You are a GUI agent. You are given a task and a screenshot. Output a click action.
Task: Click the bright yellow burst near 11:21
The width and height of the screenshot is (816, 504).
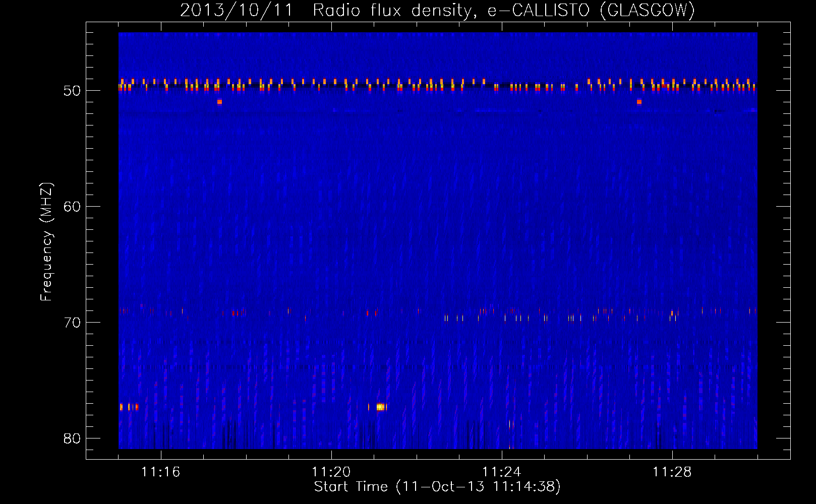(x=381, y=407)
